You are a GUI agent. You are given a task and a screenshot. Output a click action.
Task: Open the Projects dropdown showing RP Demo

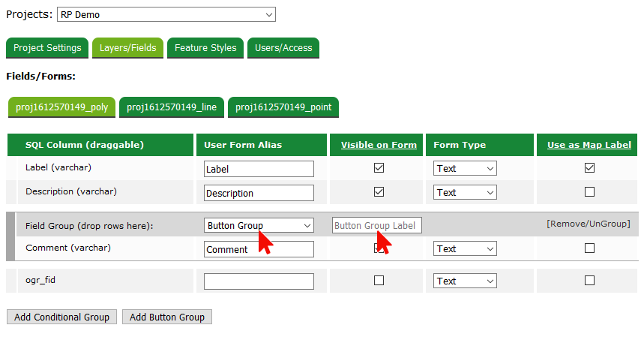point(166,14)
